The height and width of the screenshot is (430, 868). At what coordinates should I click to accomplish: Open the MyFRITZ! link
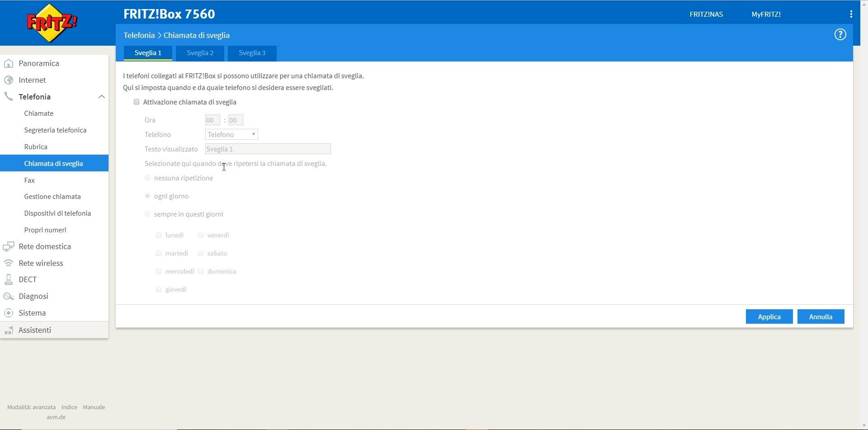point(766,14)
